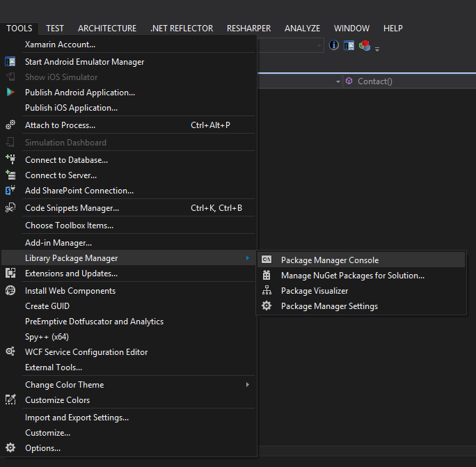Select Manage NuGet Packages for Solution...

[361, 276]
